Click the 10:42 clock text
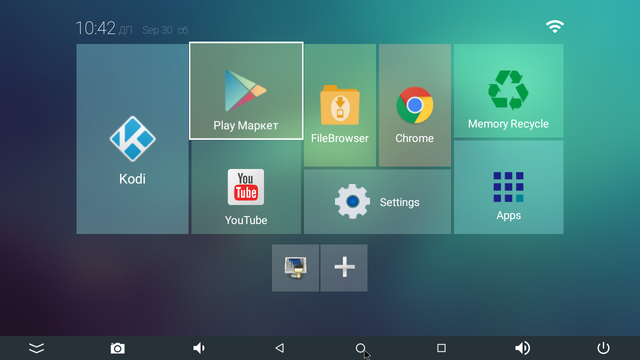 click(x=96, y=29)
